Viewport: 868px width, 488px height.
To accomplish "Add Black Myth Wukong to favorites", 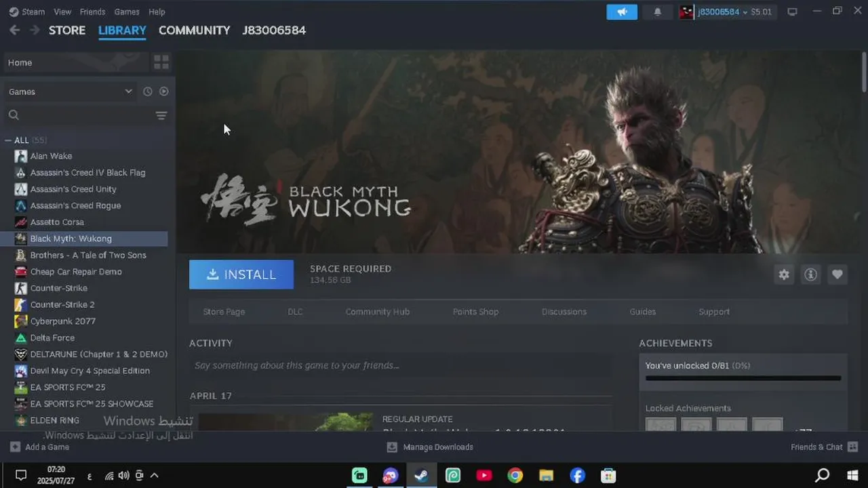I will [837, 274].
